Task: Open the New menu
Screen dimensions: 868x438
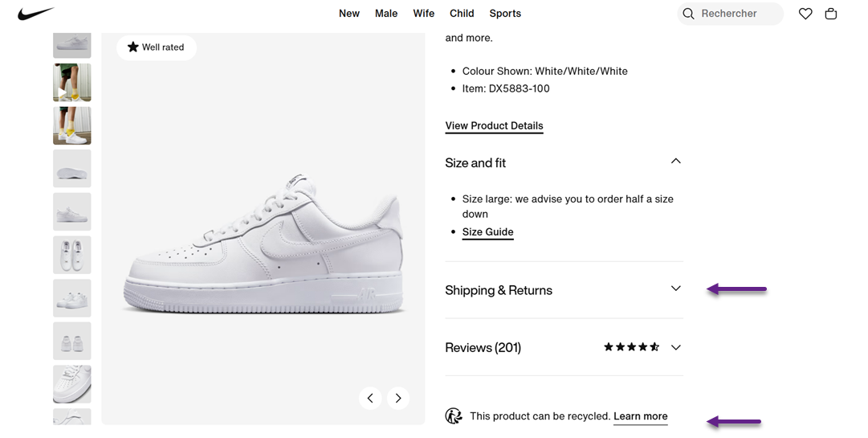Action: click(349, 14)
